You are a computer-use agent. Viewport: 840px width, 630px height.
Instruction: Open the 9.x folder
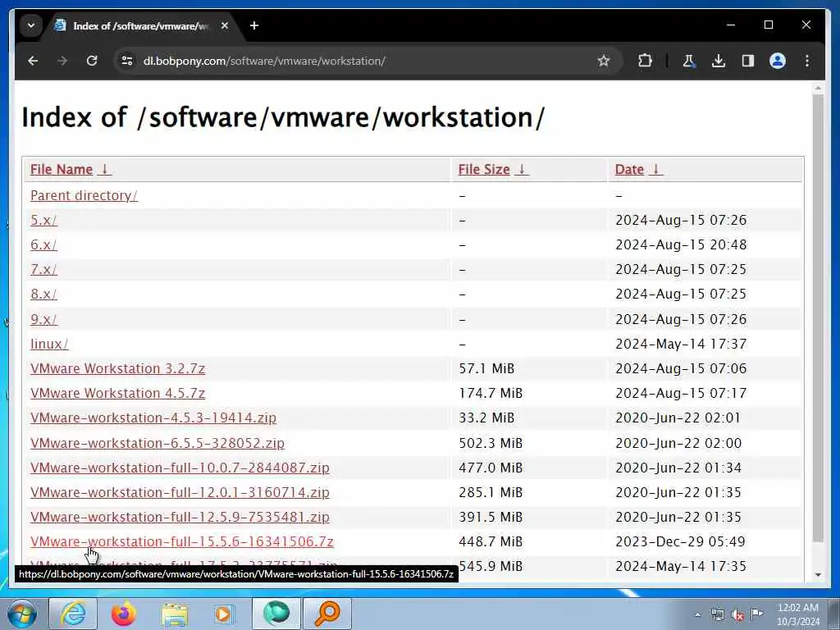point(43,319)
